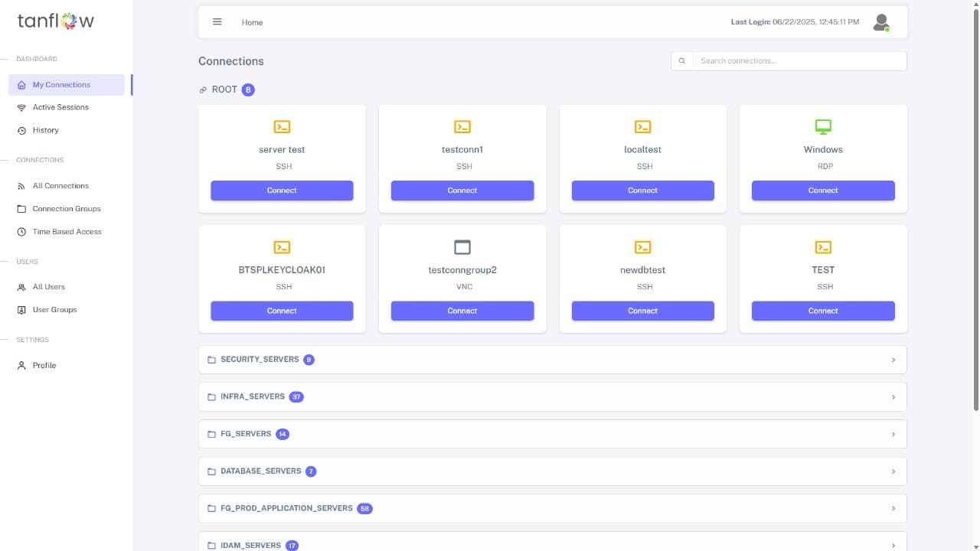This screenshot has width=980, height=551.
Task: Click the SECURITY_SERVERS folder icon
Action: 212,360
